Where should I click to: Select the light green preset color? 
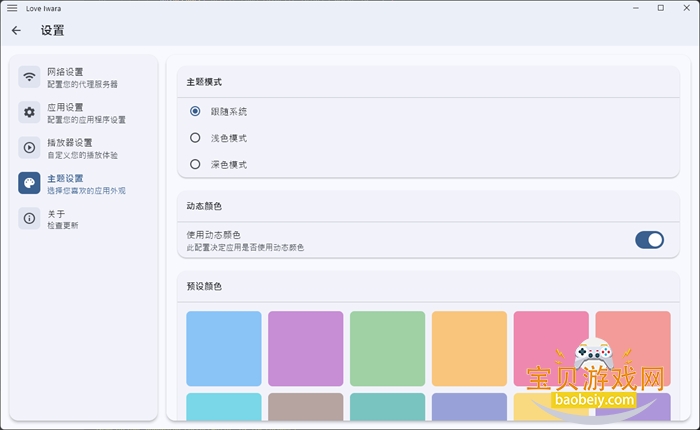(388, 348)
